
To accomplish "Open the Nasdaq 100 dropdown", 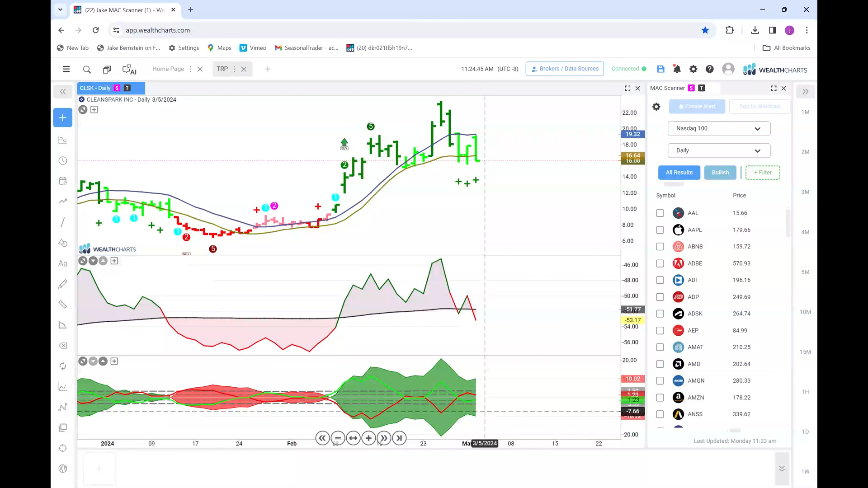I will (x=719, y=128).
